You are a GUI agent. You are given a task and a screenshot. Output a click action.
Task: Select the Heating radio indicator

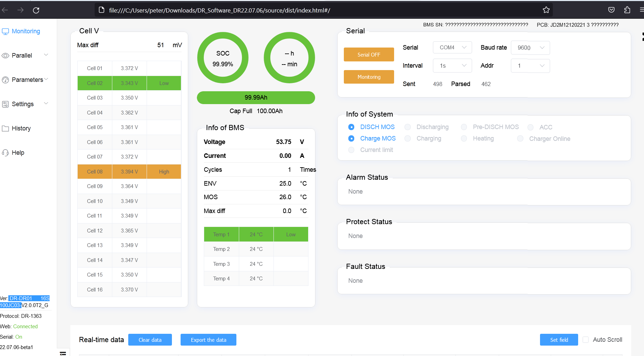(x=464, y=138)
